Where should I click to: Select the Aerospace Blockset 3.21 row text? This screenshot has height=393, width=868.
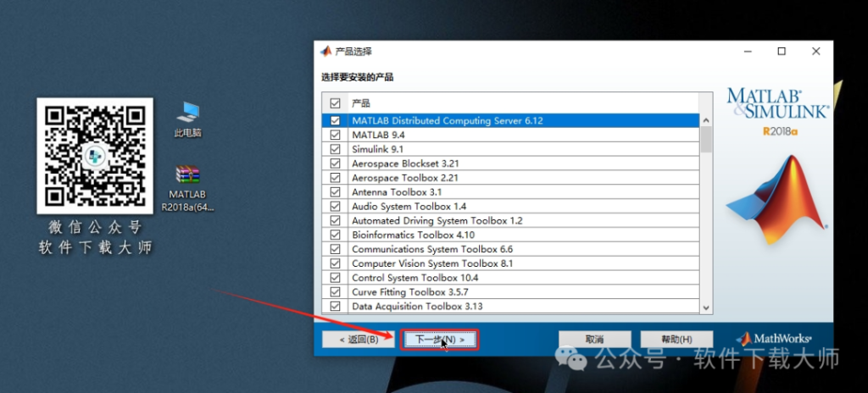[x=405, y=163]
